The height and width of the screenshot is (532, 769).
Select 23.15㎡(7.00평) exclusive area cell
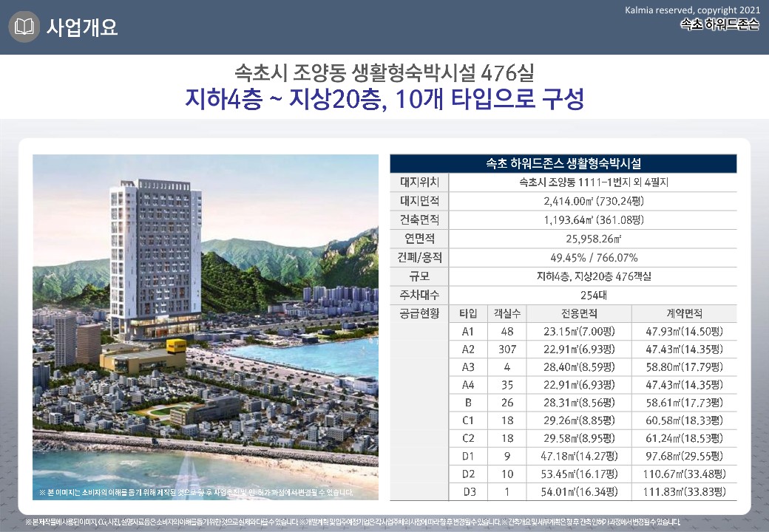(579, 332)
